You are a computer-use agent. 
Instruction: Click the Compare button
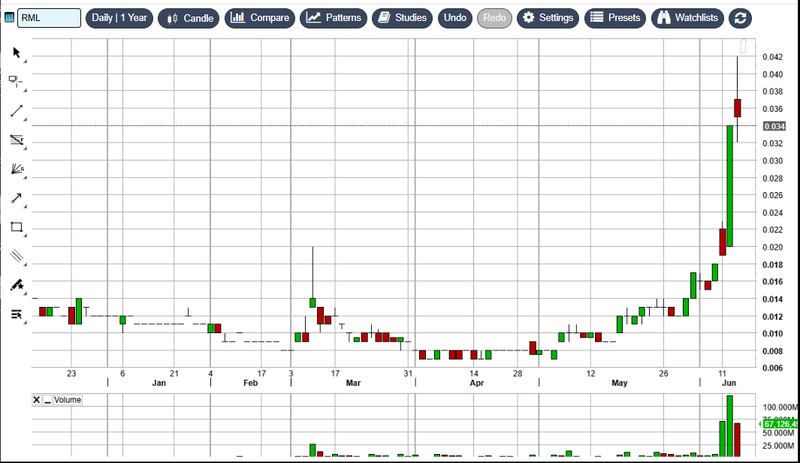coord(260,18)
